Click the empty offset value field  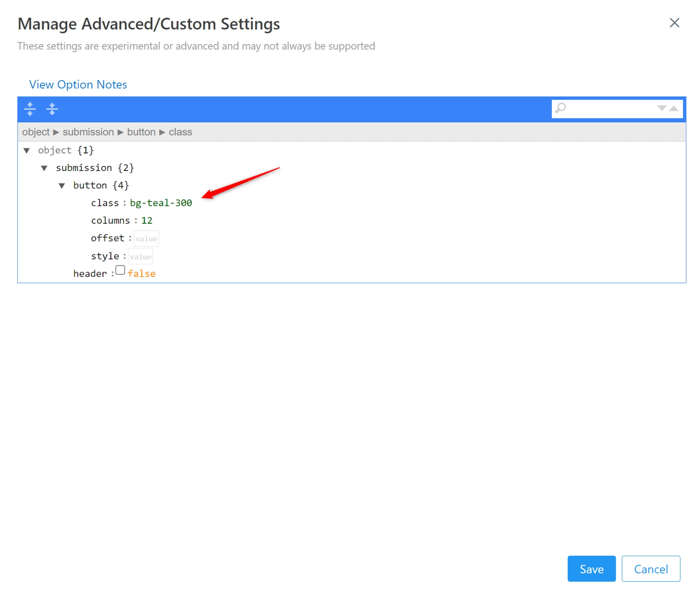tap(146, 239)
